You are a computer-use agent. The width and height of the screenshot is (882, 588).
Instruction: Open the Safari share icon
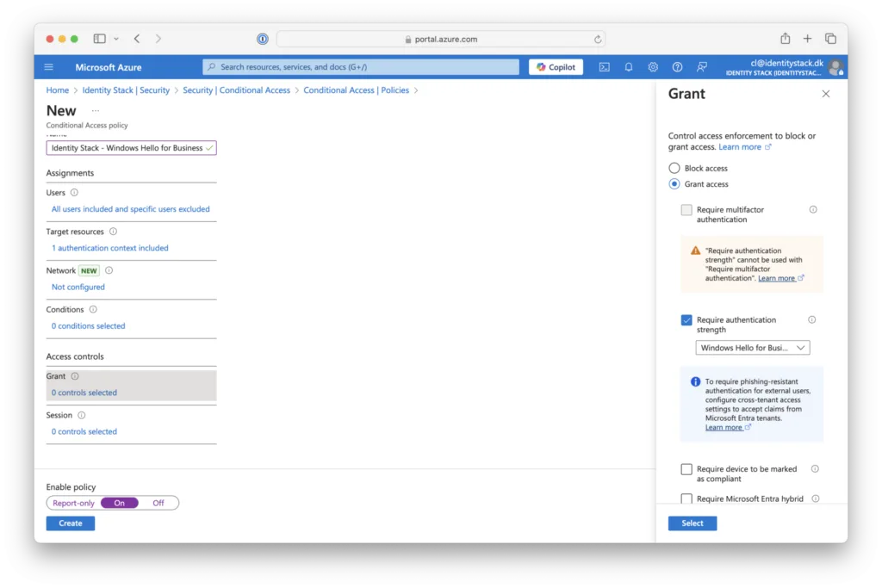[x=786, y=38]
